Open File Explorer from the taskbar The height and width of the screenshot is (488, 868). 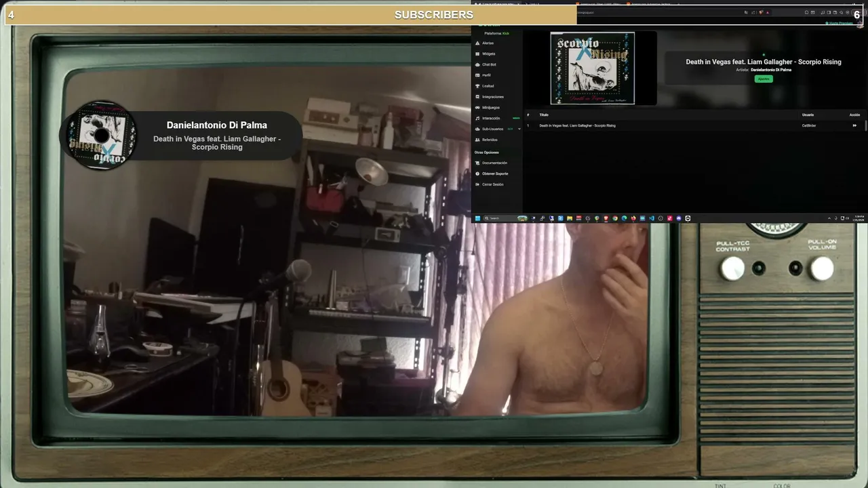click(x=570, y=218)
